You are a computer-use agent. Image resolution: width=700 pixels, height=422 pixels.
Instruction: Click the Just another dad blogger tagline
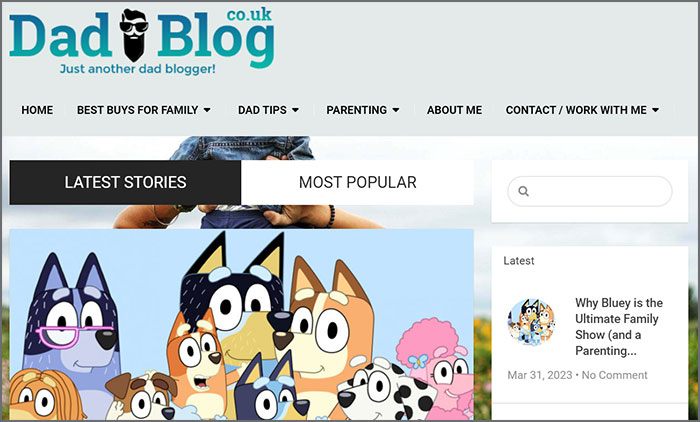(x=138, y=69)
